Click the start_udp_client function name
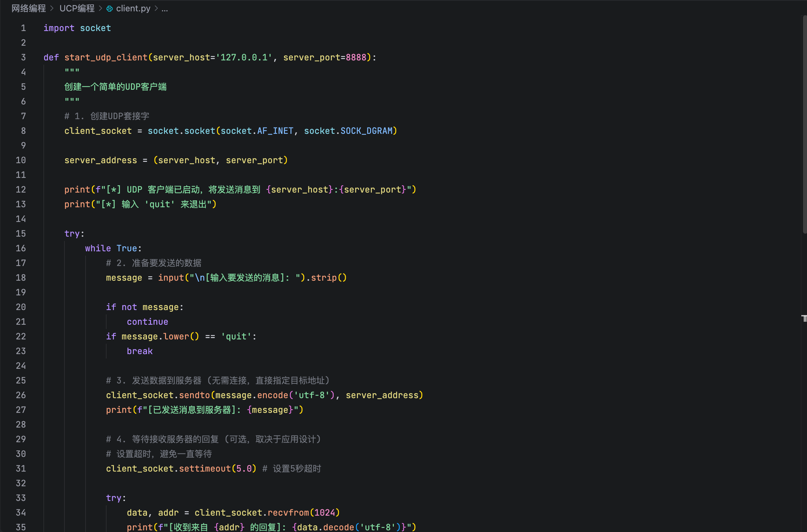The width and height of the screenshot is (807, 532). (106, 57)
